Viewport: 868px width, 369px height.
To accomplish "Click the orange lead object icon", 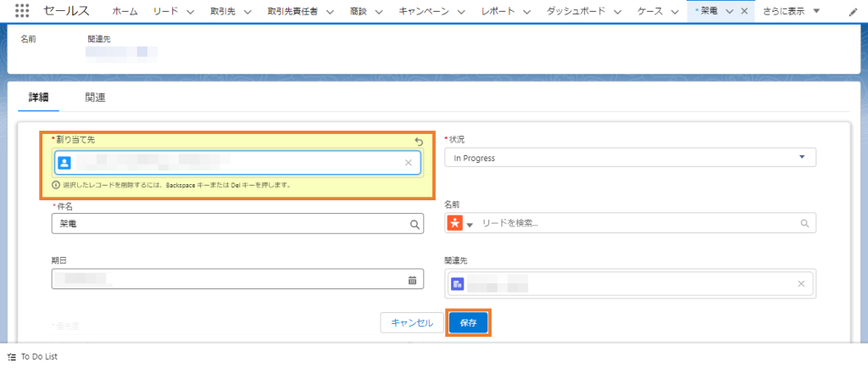I will pos(454,223).
